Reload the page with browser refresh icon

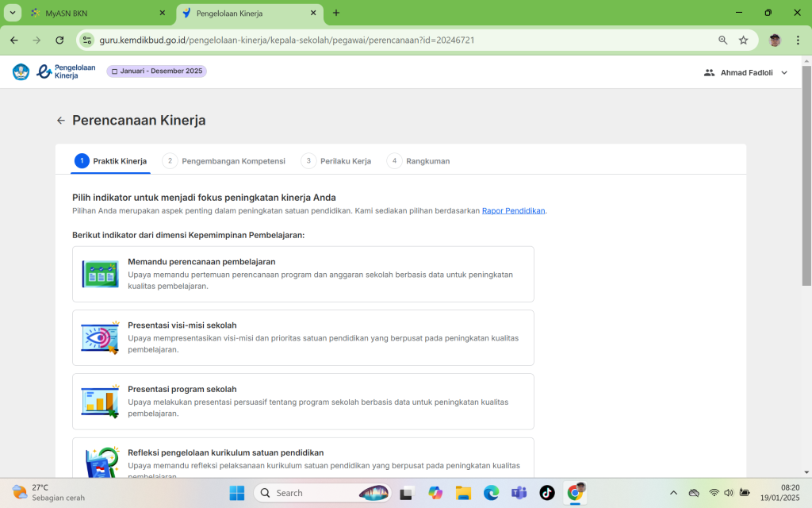(59, 40)
